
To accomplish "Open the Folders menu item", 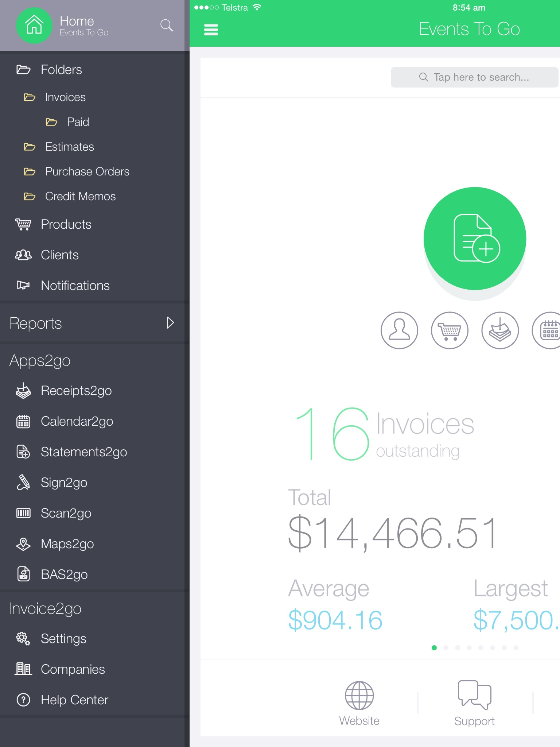I will click(x=92, y=70).
